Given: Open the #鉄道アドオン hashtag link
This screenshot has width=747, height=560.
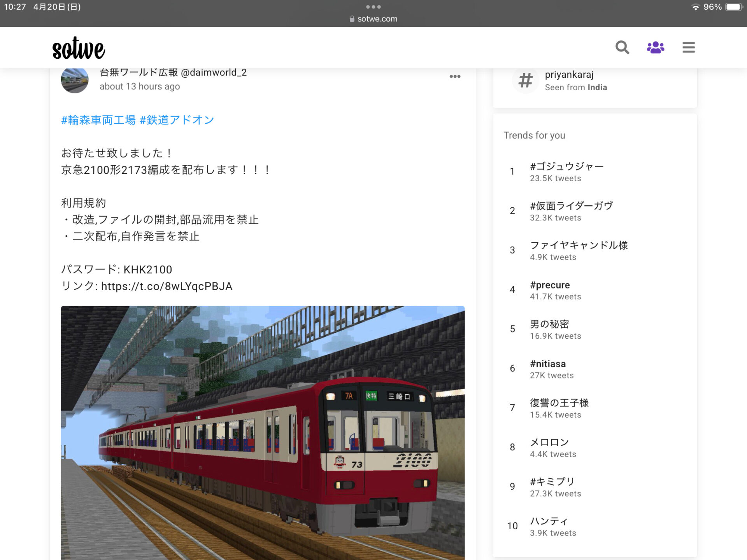Looking at the screenshot, I should pyautogui.click(x=177, y=120).
